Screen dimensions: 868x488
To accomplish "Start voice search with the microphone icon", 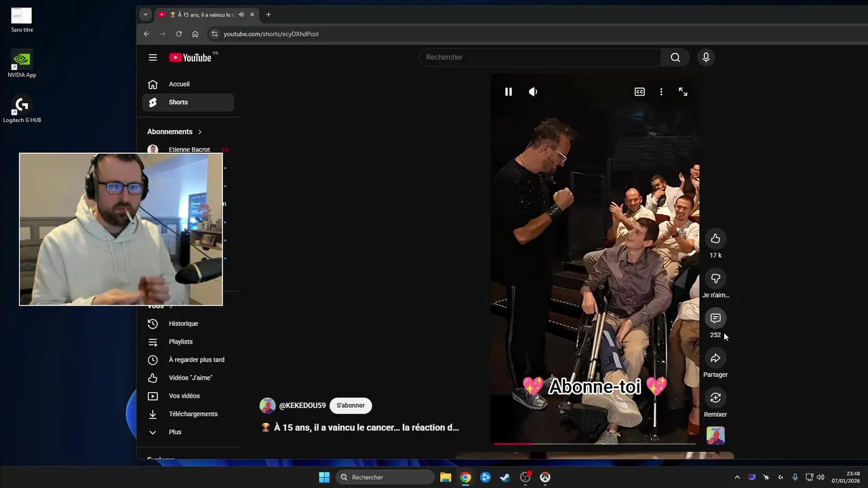I will pos(706,58).
